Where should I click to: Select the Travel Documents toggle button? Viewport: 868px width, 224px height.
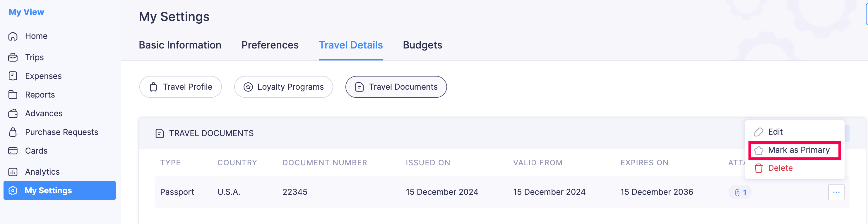click(x=396, y=87)
